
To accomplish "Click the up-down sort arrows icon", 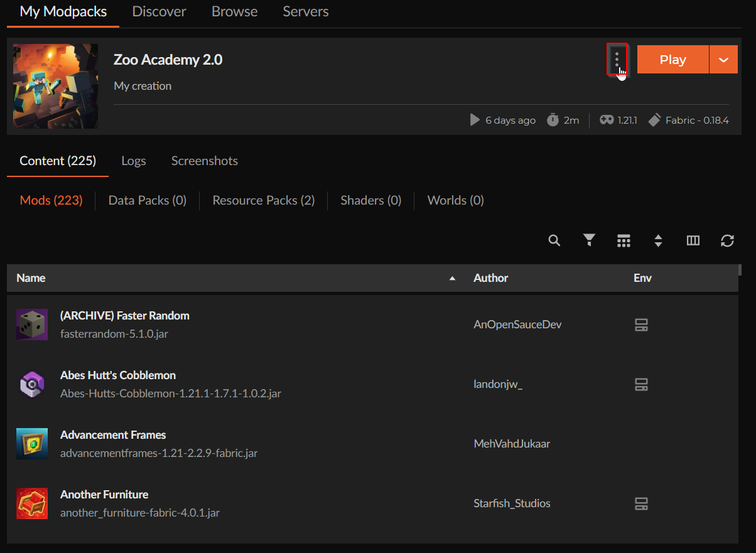I will 658,241.
